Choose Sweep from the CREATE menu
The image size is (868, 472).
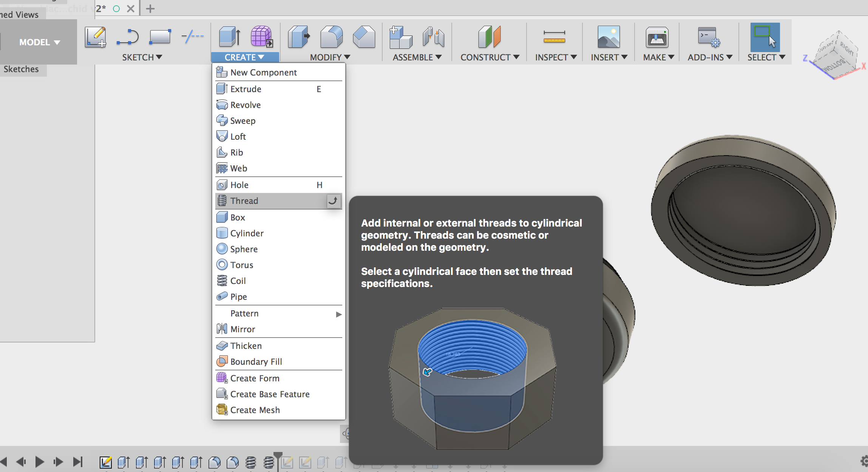[x=279, y=121]
